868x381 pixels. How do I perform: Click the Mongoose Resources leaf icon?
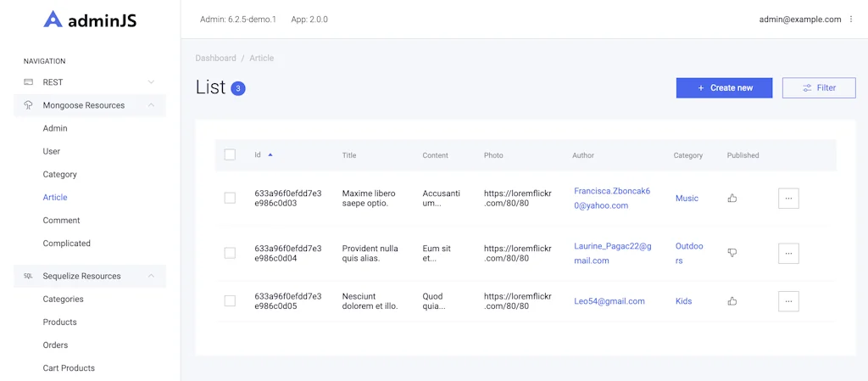[x=28, y=105]
